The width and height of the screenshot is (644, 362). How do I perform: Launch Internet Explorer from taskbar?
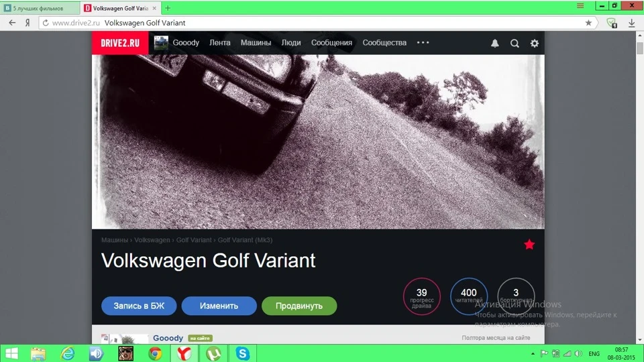(x=67, y=353)
